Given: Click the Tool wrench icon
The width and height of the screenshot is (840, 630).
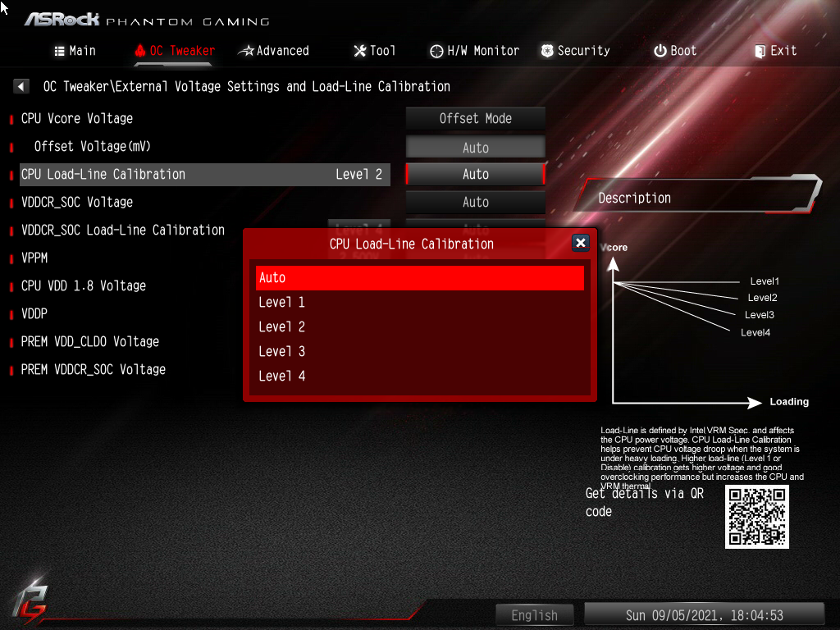Looking at the screenshot, I should [x=360, y=51].
